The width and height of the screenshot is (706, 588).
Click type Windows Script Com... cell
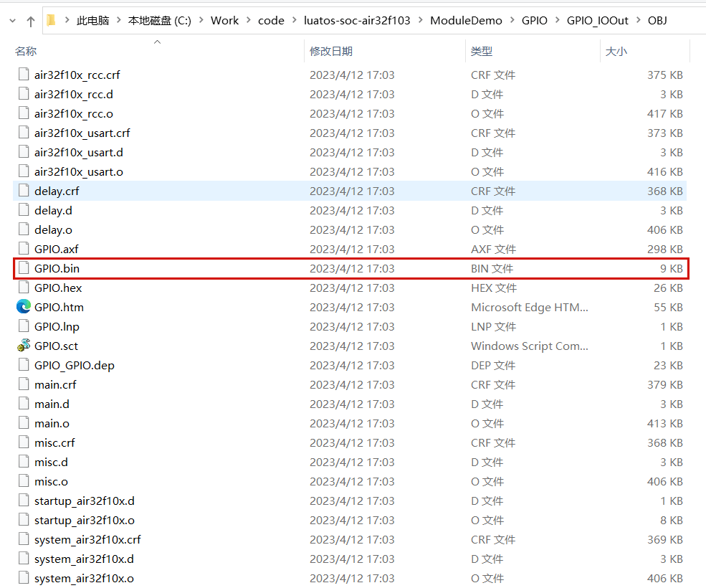(x=530, y=346)
